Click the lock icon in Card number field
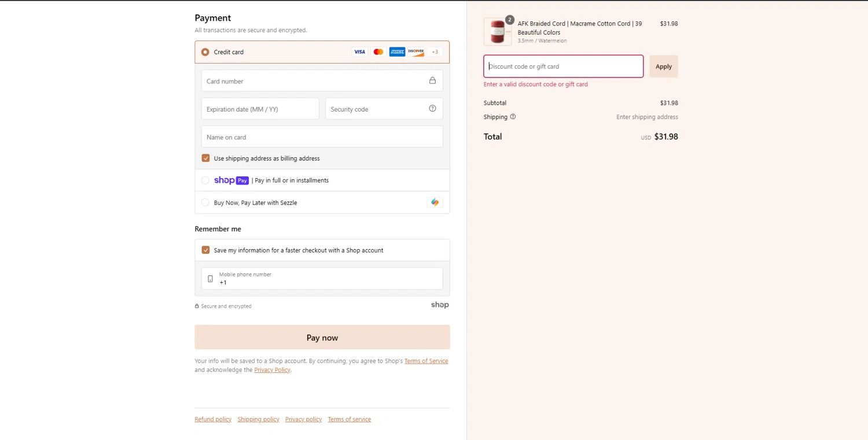This screenshot has height=440, width=868. tap(432, 80)
